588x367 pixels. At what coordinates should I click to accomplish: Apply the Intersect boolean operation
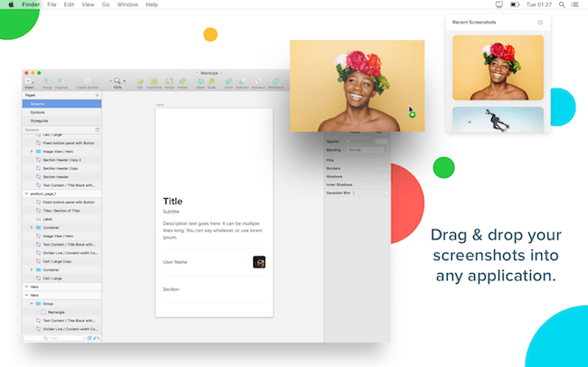tap(258, 81)
